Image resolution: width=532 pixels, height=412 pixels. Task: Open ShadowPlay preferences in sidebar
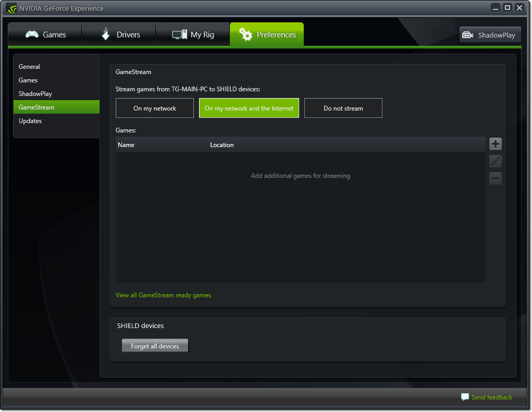56,94
